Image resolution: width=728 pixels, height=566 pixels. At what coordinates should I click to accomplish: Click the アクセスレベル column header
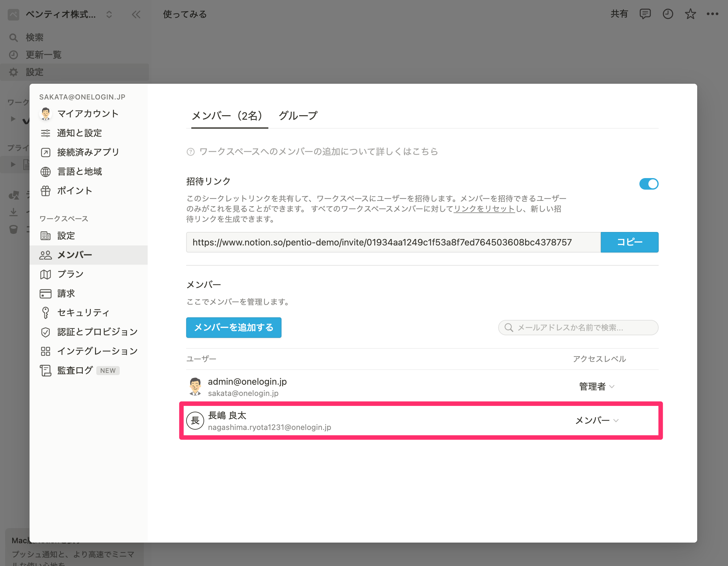tap(599, 359)
